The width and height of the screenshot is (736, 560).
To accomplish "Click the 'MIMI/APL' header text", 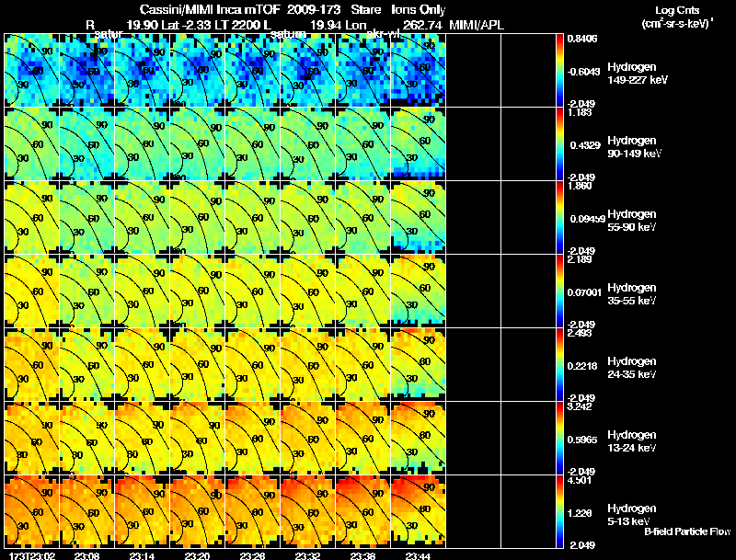I will pyautogui.click(x=477, y=25).
